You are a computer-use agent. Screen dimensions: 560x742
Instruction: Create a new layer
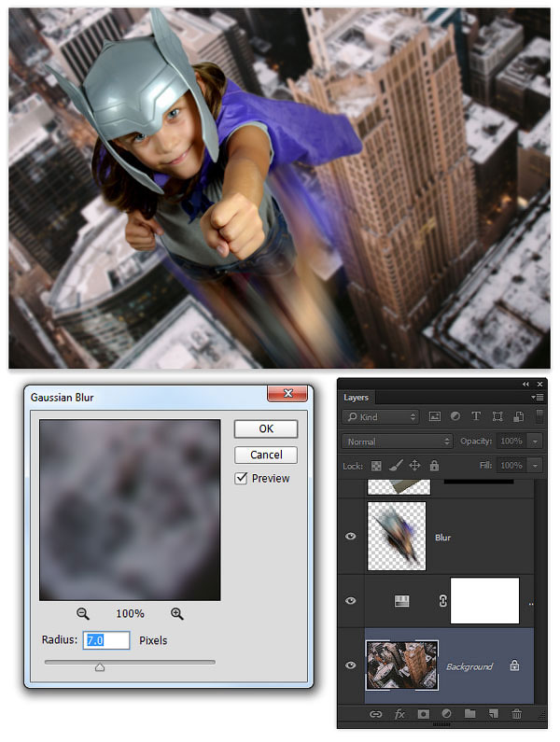click(x=493, y=714)
